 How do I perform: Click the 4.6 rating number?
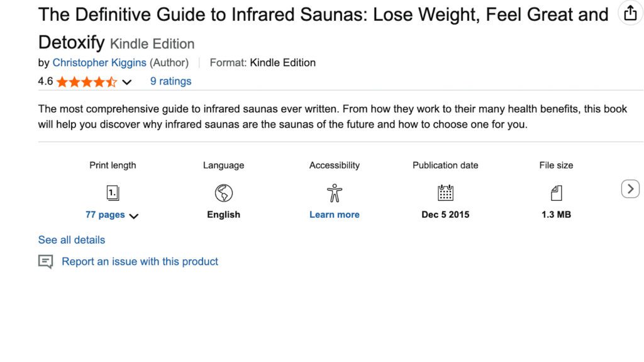pos(45,81)
